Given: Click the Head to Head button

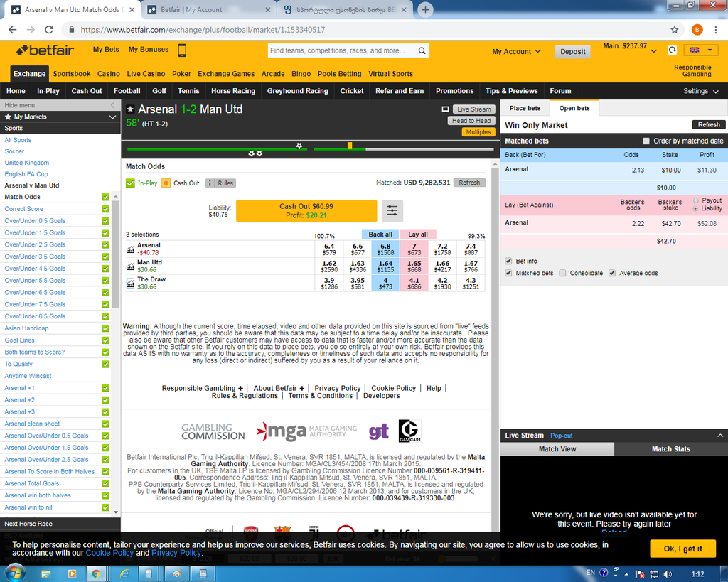Looking at the screenshot, I should pyautogui.click(x=471, y=121).
